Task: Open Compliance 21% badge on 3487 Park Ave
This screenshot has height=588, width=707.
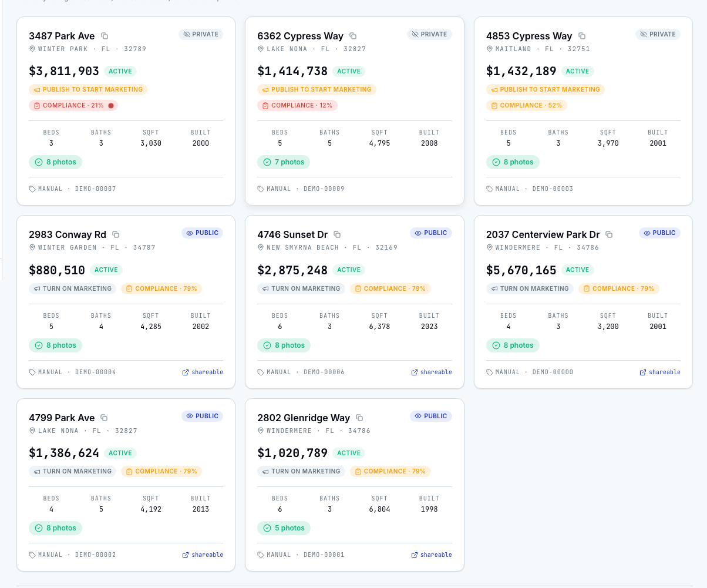Action: (73, 105)
